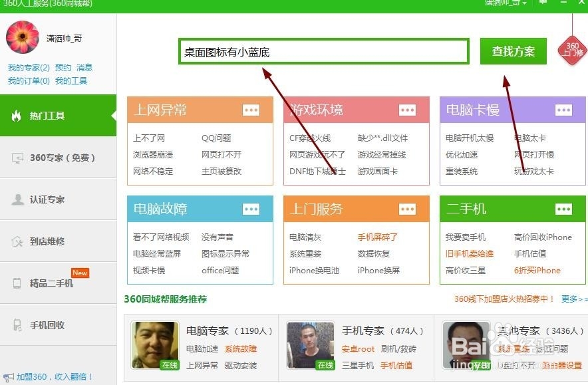Image resolution: width=588 pixels, height=385 pixels.
Task: Click the 网络不稳定 item
Action: [153, 172]
